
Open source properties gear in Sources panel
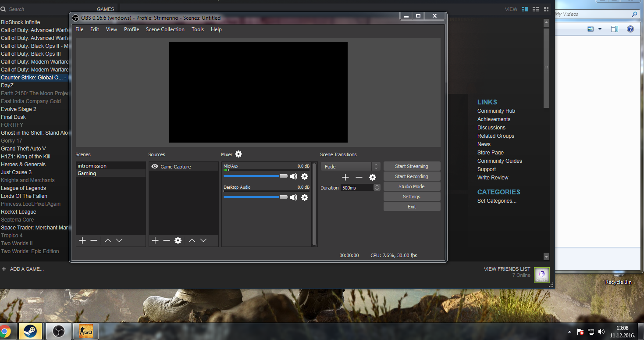178,240
